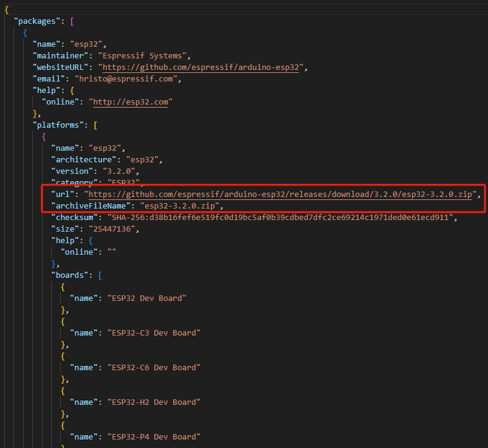Click the "version" key
Screen dimensions: 488x448
(x=72, y=171)
